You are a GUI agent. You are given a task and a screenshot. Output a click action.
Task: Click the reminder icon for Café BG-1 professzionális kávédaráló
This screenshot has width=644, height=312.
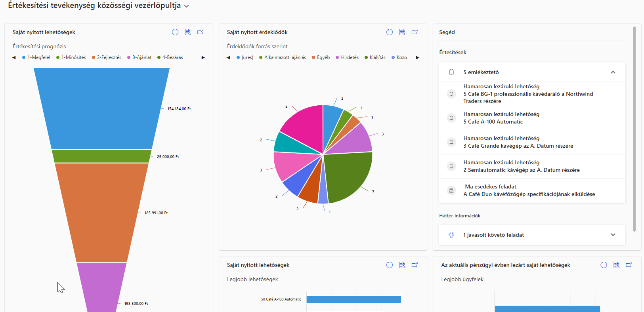[x=451, y=94]
